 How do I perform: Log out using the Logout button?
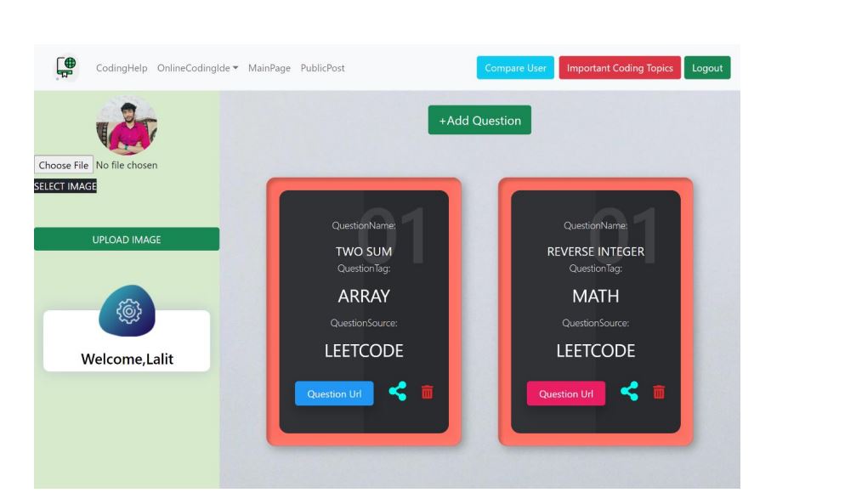(x=707, y=67)
